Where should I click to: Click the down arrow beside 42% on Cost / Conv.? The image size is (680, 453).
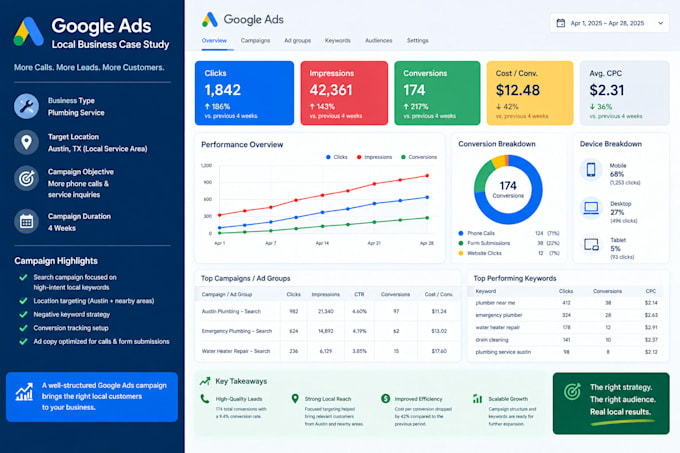[x=498, y=107]
